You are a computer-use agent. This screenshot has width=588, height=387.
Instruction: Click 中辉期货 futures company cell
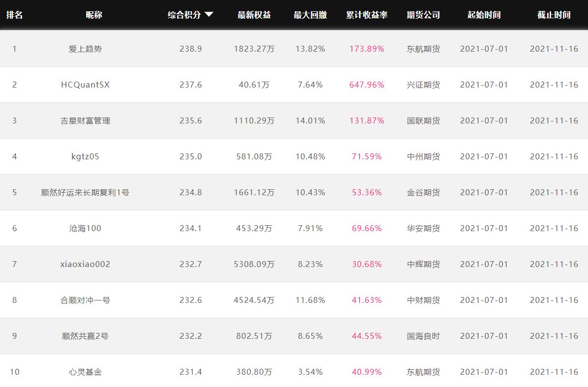(x=423, y=264)
